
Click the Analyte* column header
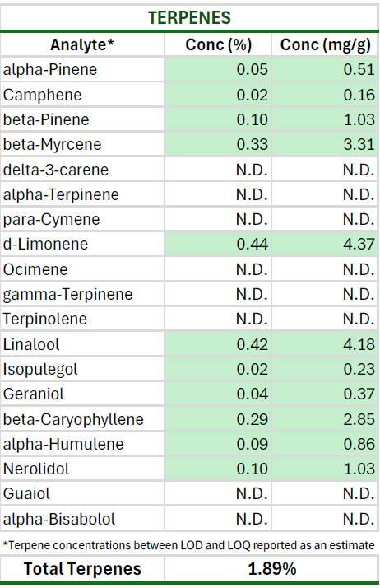click(x=82, y=44)
